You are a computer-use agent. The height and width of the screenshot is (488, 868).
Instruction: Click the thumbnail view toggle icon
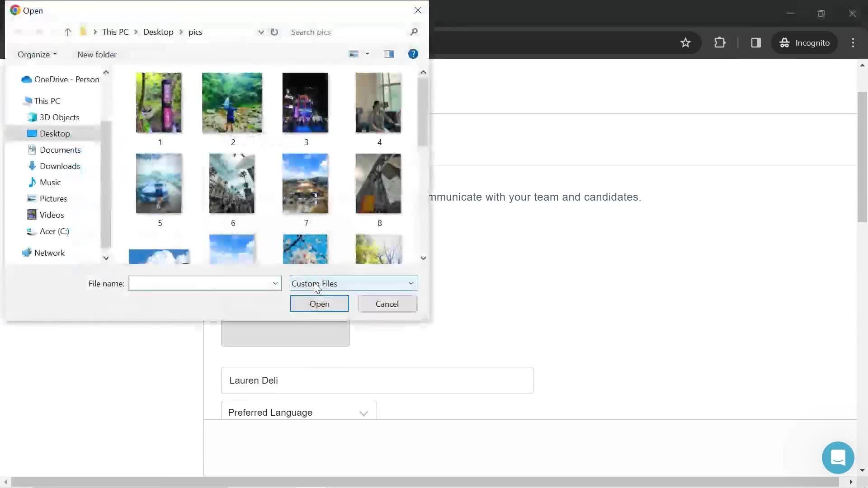click(x=354, y=54)
